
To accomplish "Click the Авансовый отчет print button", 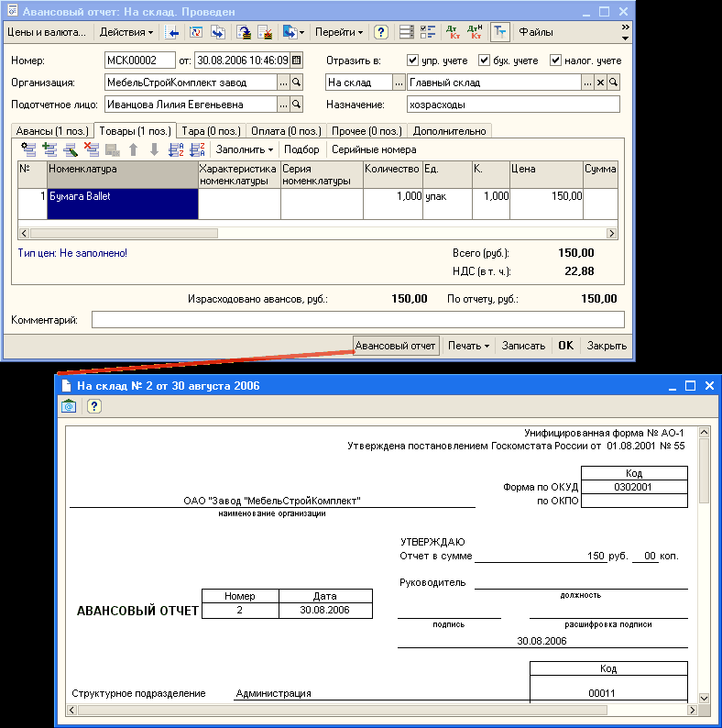I will point(396,346).
